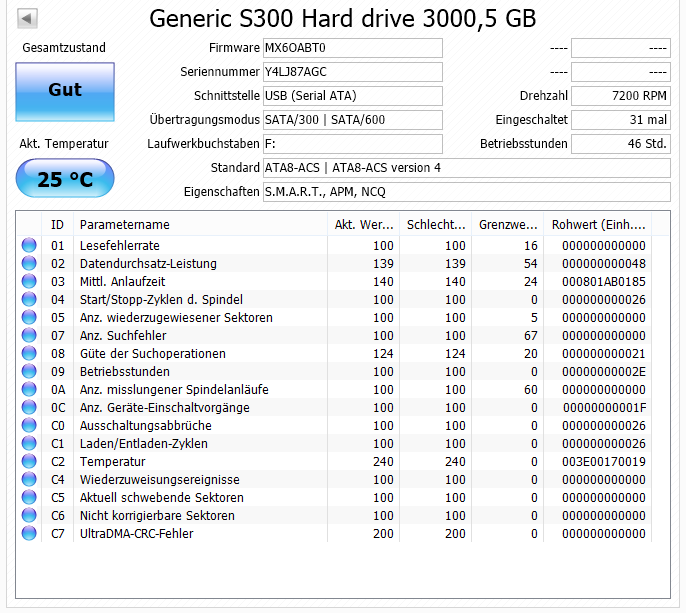Select Anz. wiederzugewiesener Sektoren text
Viewport: 686px width, 613px height.
[176, 318]
